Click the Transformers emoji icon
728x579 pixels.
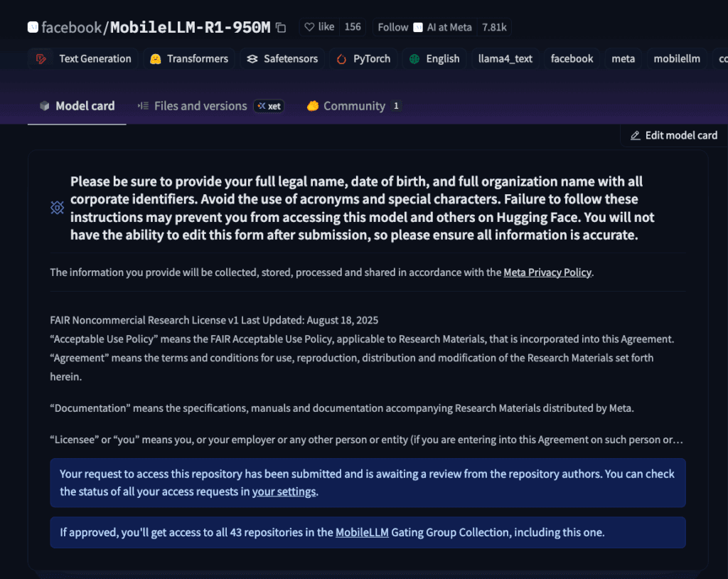(x=156, y=59)
